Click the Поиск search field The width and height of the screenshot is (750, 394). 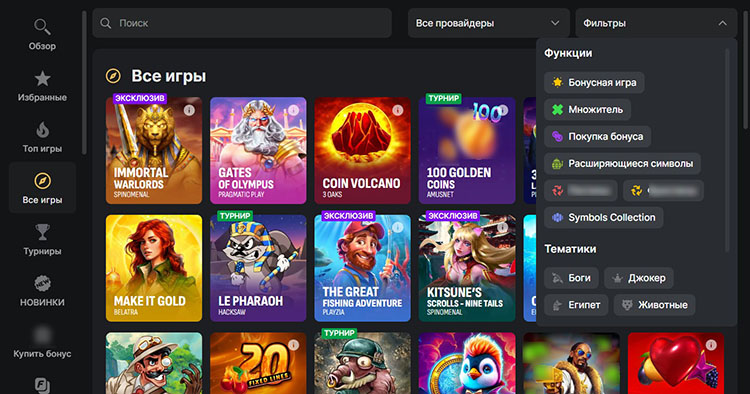(242, 23)
